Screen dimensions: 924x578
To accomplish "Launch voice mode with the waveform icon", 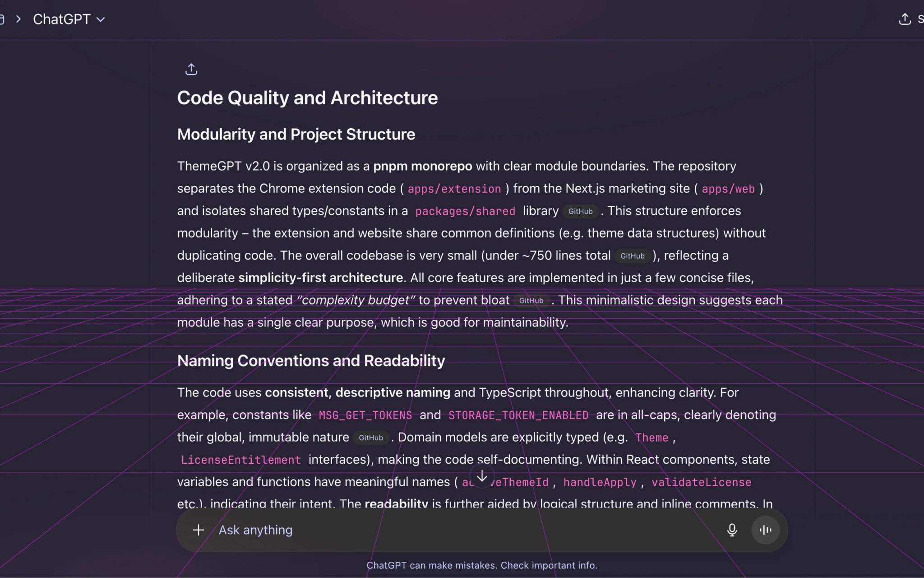I will [765, 530].
